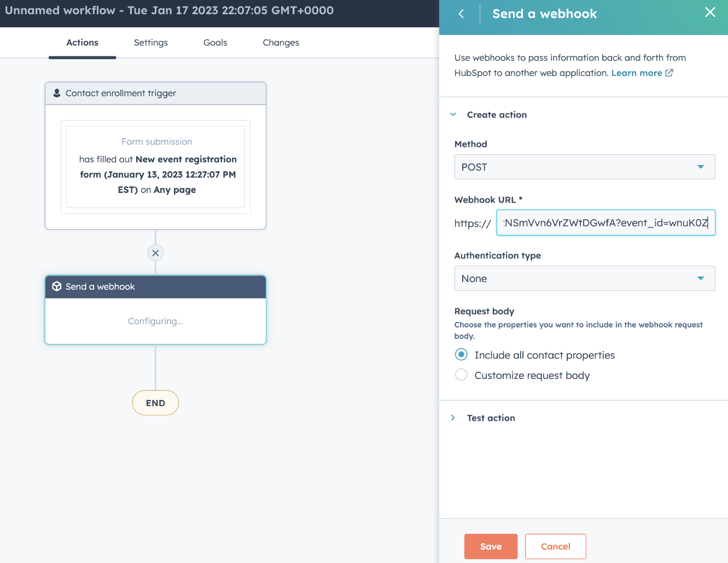Open the Changes tab

click(x=281, y=43)
